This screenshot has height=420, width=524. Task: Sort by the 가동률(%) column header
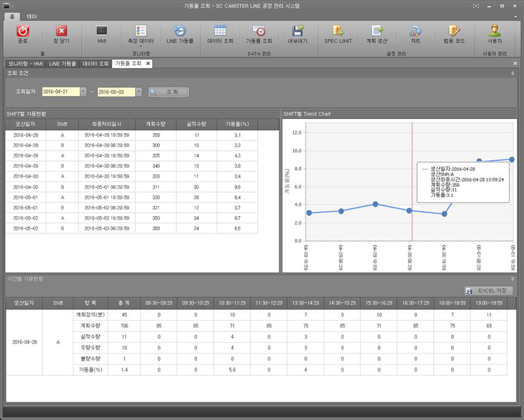pyautogui.click(x=237, y=124)
